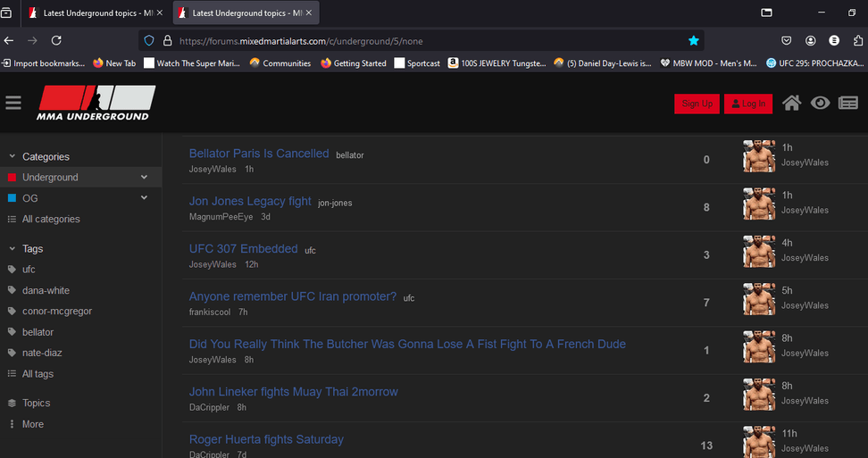Click the eye icon in the site header

coord(820,103)
